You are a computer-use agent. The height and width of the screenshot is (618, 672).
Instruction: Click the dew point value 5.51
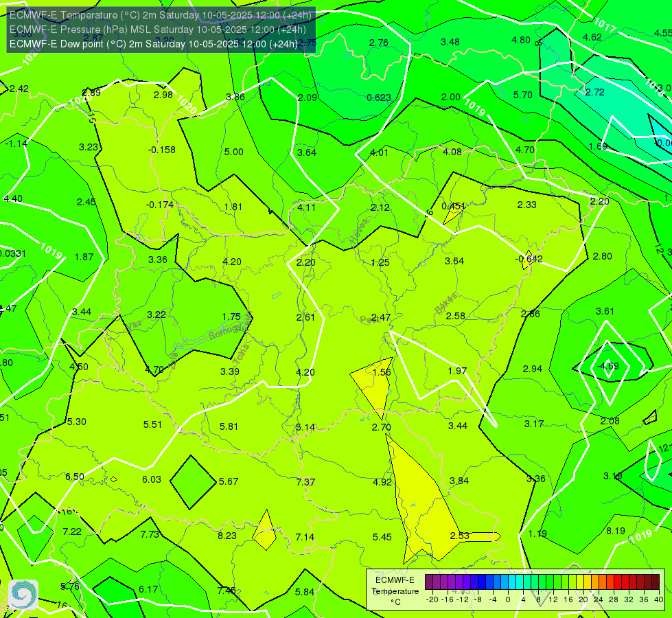point(152,424)
